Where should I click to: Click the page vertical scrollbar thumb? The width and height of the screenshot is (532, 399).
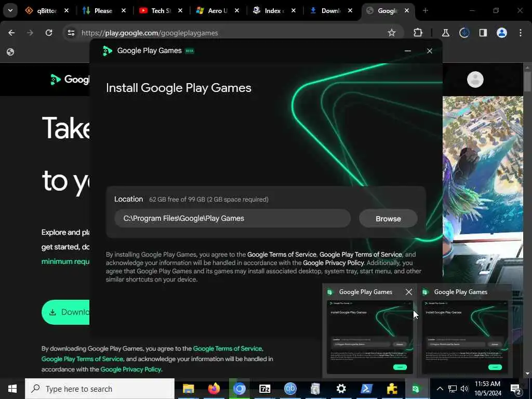click(x=527, y=82)
